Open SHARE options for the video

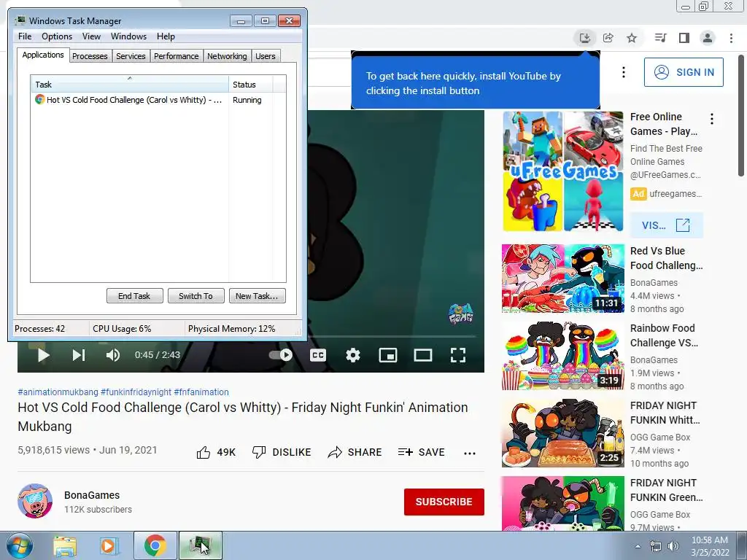pyautogui.click(x=355, y=452)
